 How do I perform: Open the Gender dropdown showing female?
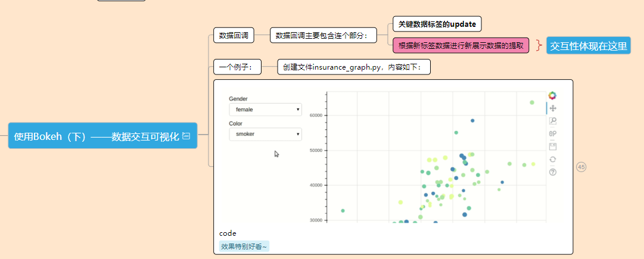tap(265, 110)
